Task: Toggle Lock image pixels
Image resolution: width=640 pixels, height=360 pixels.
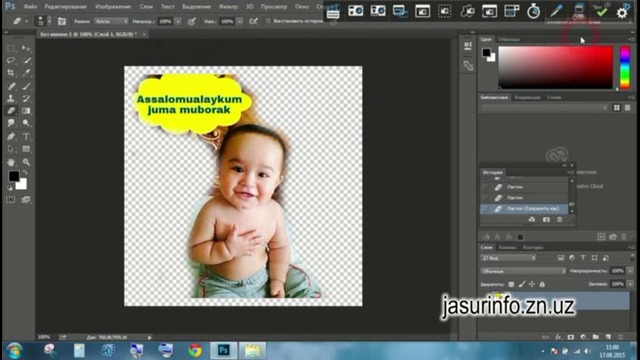Action: [x=522, y=284]
